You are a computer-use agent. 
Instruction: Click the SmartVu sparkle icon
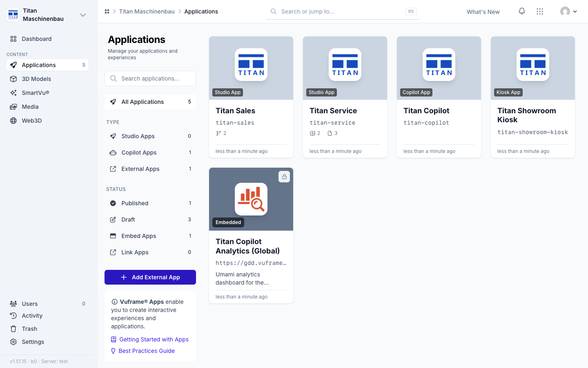click(13, 93)
